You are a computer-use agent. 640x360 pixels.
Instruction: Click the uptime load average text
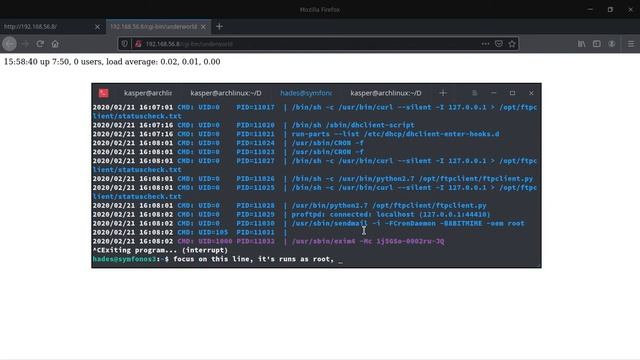(112, 62)
